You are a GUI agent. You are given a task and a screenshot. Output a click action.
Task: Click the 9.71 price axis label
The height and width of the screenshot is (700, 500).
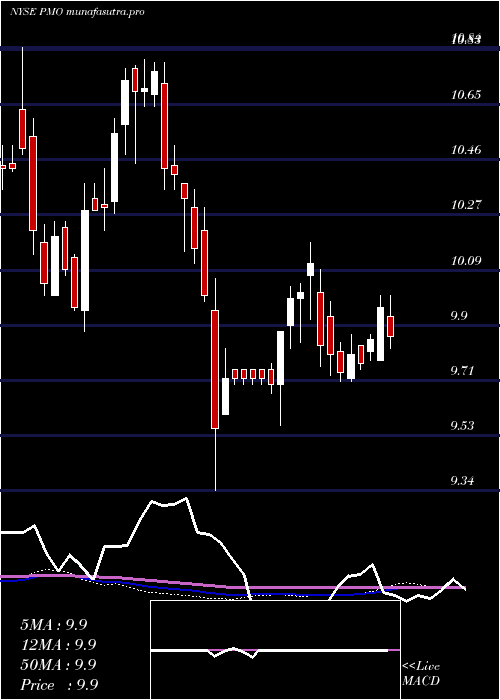pos(462,371)
